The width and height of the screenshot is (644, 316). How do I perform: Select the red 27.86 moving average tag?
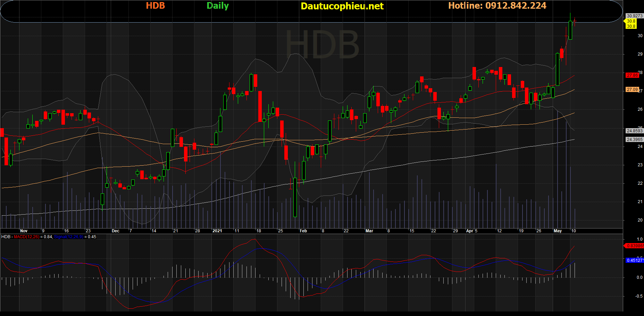tap(632, 75)
